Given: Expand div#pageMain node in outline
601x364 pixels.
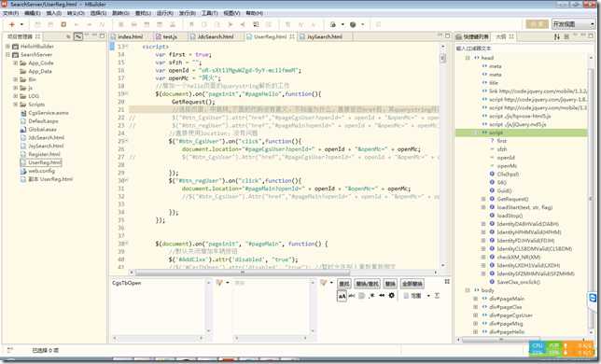Looking at the screenshot, I should tap(475, 299).
